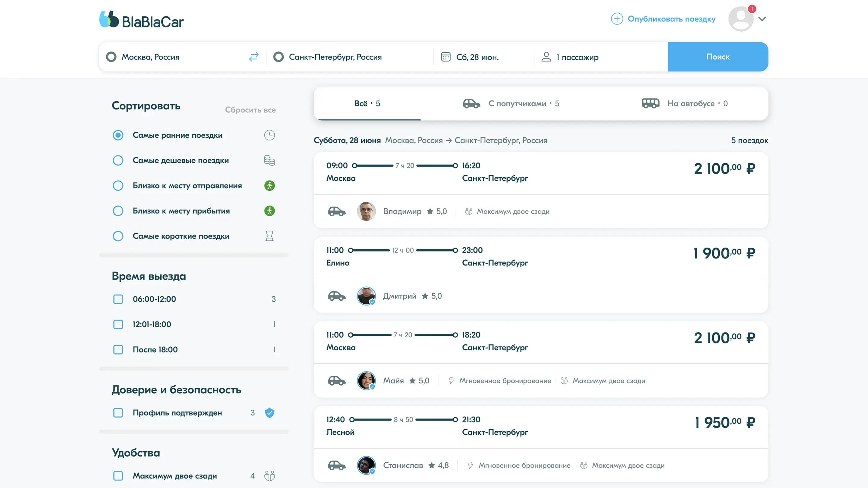The image size is (868, 488).
Task: Click the hourglass icon for shortest trips
Action: click(269, 236)
